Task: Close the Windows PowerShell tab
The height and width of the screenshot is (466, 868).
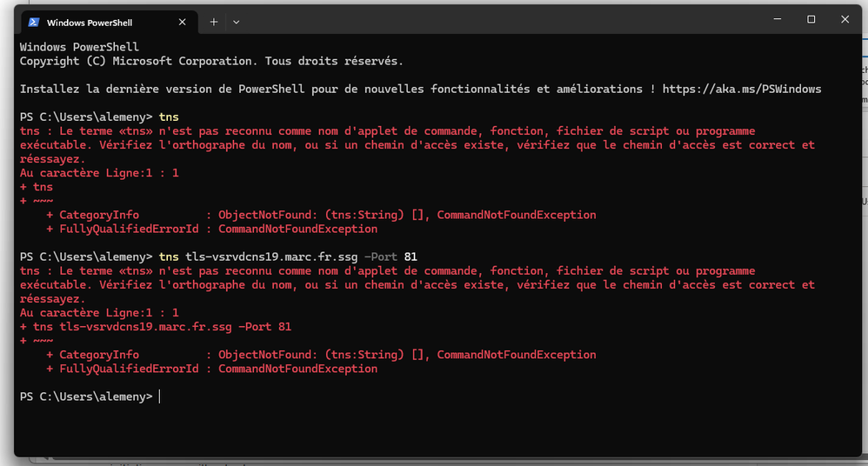Action: click(183, 22)
